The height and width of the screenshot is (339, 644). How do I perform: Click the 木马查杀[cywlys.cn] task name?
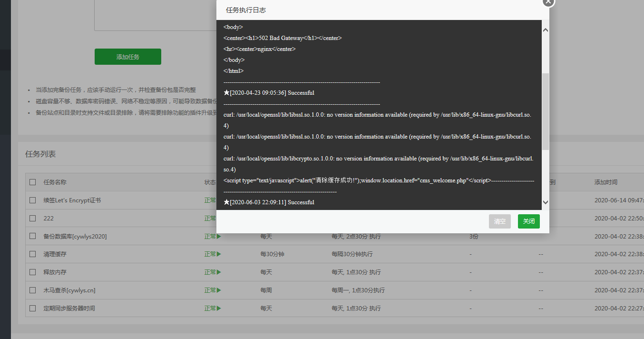click(x=69, y=290)
